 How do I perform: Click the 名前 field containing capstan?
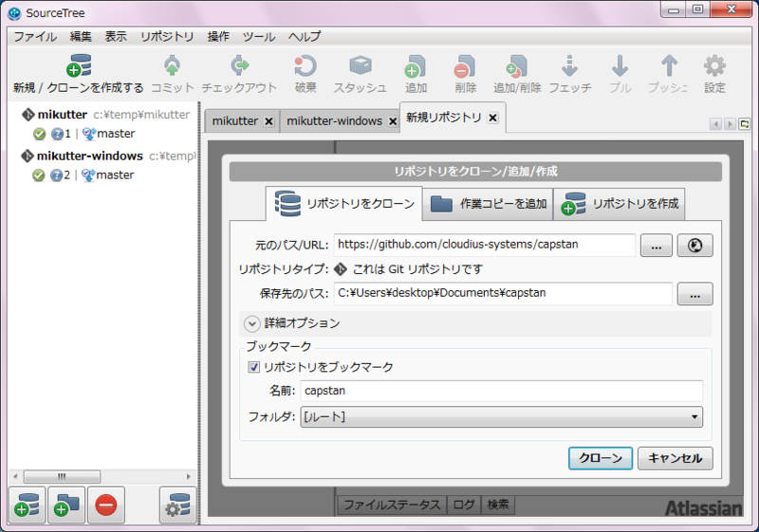[x=502, y=391]
